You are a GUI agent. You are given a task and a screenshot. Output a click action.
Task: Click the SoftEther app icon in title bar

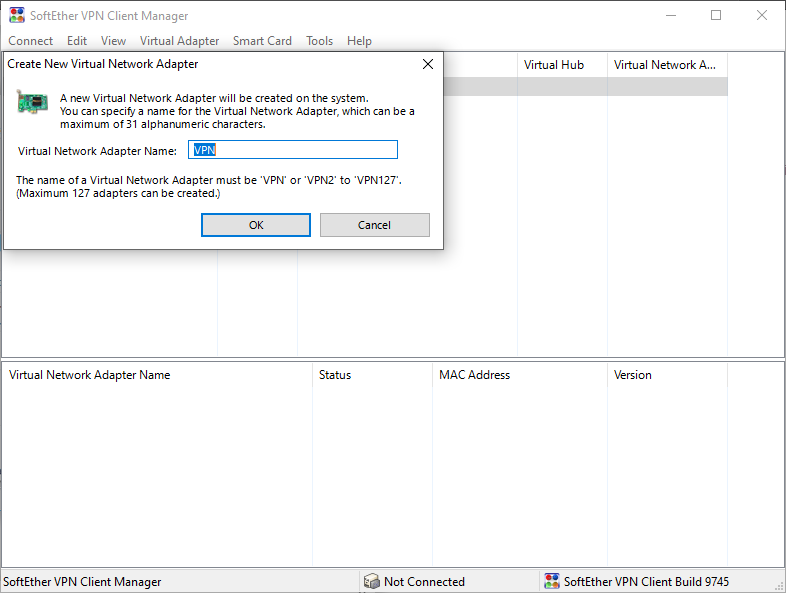[17, 15]
